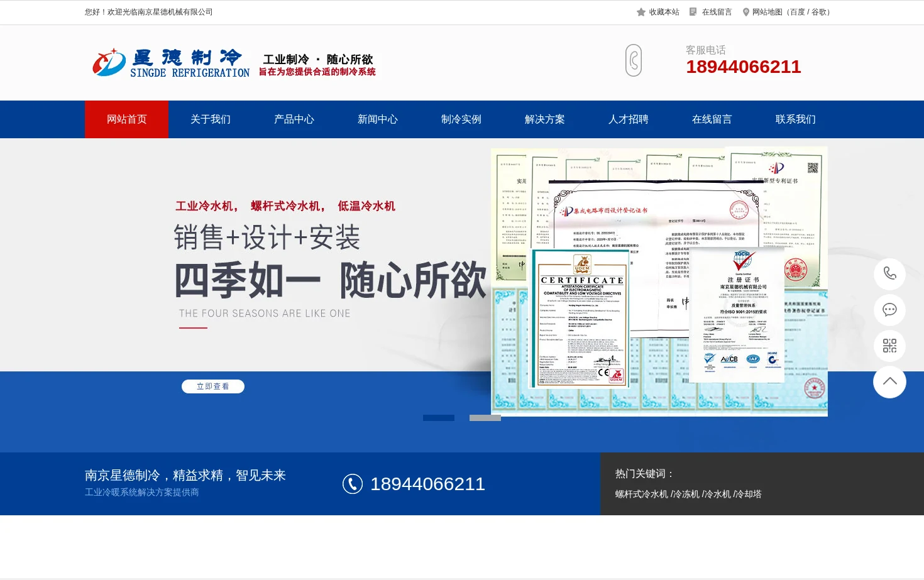Open 关于我们 navigation item
The width and height of the screenshot is (924, 580).
[x=210, y=119]
